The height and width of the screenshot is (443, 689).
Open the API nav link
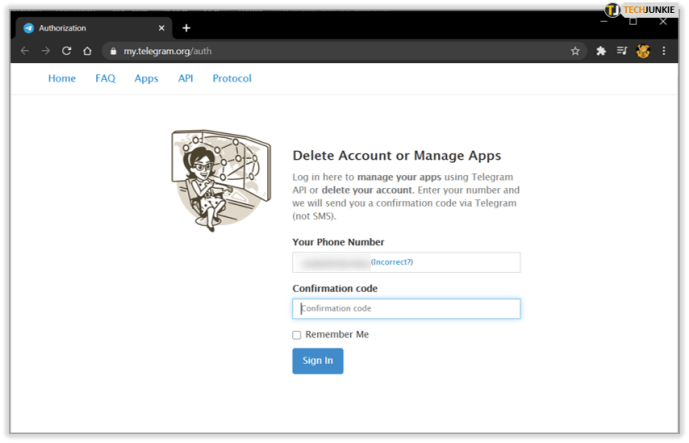pos(185,79)
